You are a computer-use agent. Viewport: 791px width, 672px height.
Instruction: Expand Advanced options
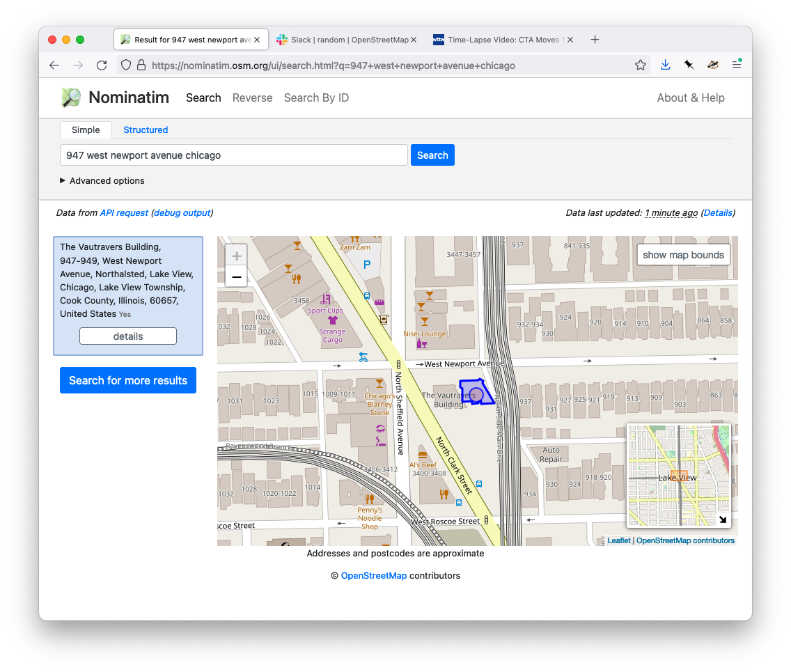pos(102,180)
